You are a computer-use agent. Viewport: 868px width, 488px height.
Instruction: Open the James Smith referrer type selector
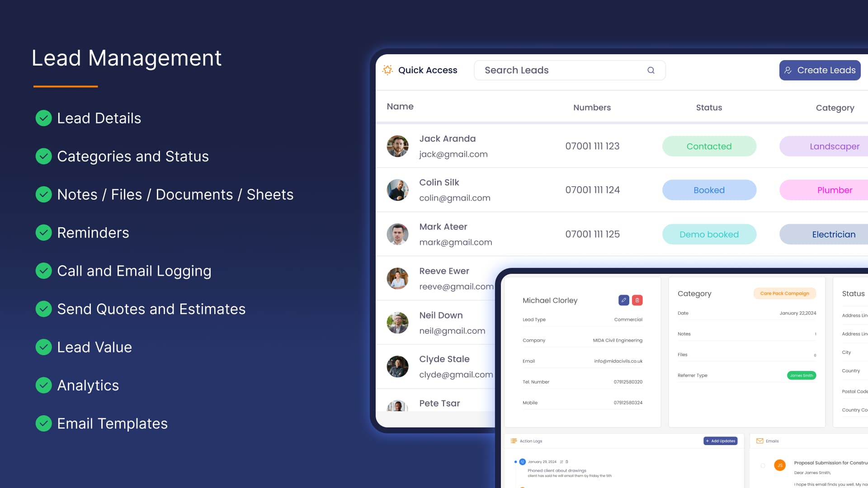point(802,375)
